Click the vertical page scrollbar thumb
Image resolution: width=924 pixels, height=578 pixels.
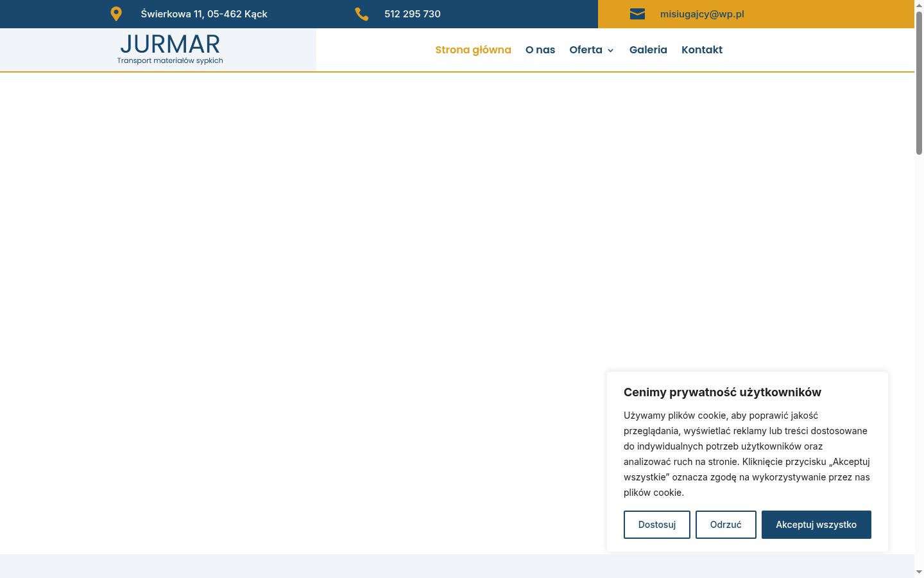919,83
